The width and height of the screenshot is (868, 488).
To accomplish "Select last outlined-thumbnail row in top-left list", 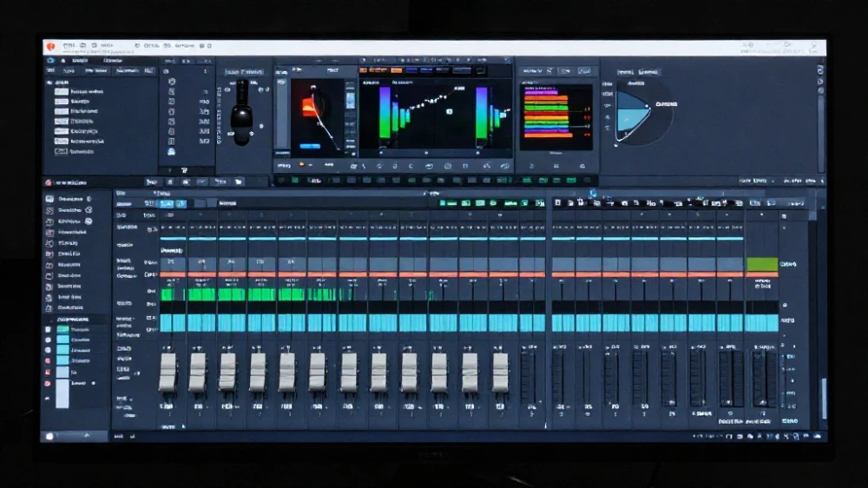I will (75, 151).
